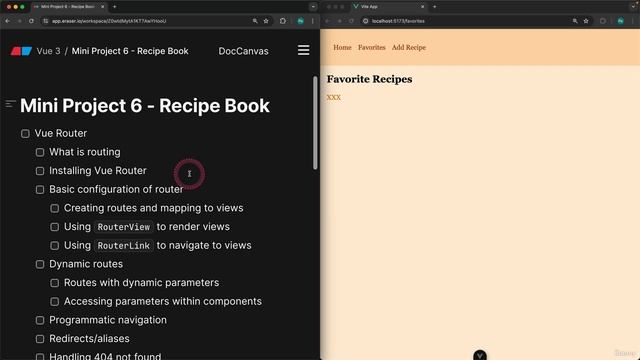Click the Mini Project 6 breadcrumb title
Image resolution: width=640 pixels, height=360 pixels.
(x=130, y=51)
